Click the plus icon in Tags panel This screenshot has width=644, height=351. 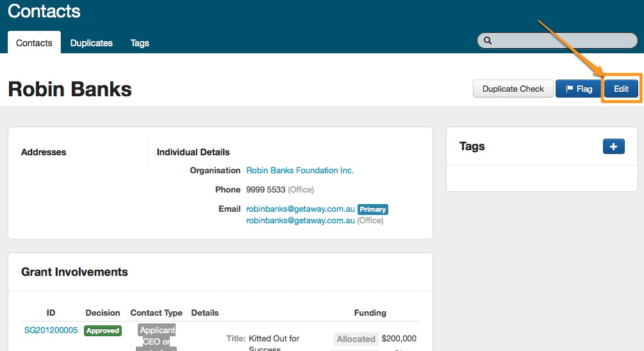(613, 147)
